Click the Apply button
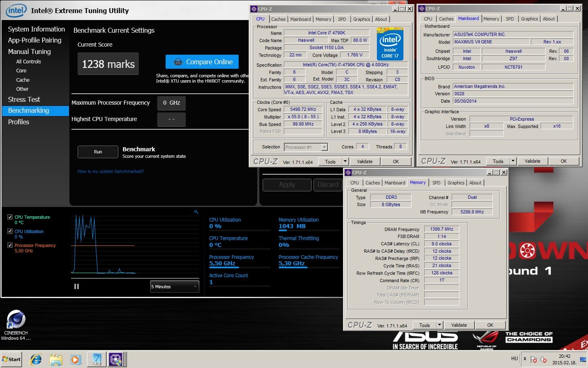Viewport: 588px width, 368px height. [x=287, y=185]
